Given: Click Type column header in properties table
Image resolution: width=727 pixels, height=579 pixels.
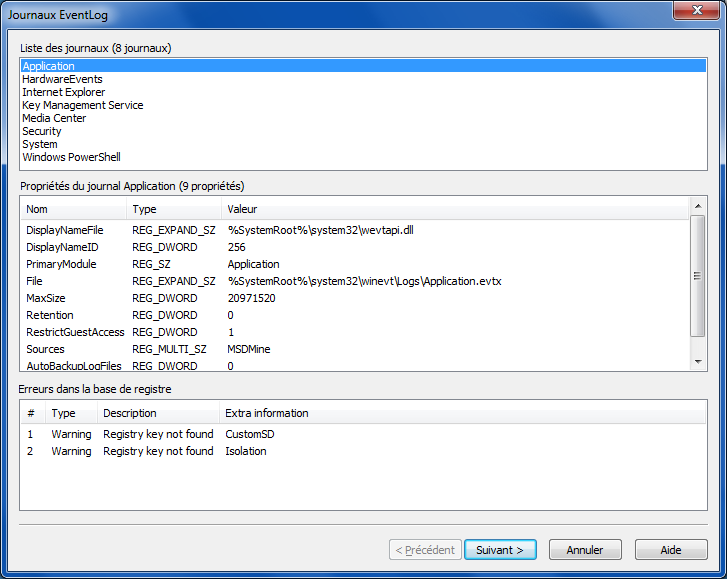Looking at the screenshot, I should coord(173,209).
